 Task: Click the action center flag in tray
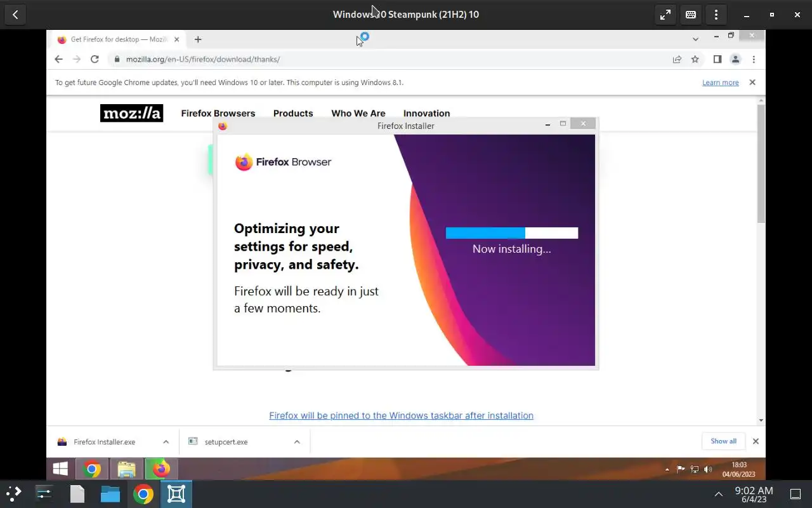[x=681, y=469]
